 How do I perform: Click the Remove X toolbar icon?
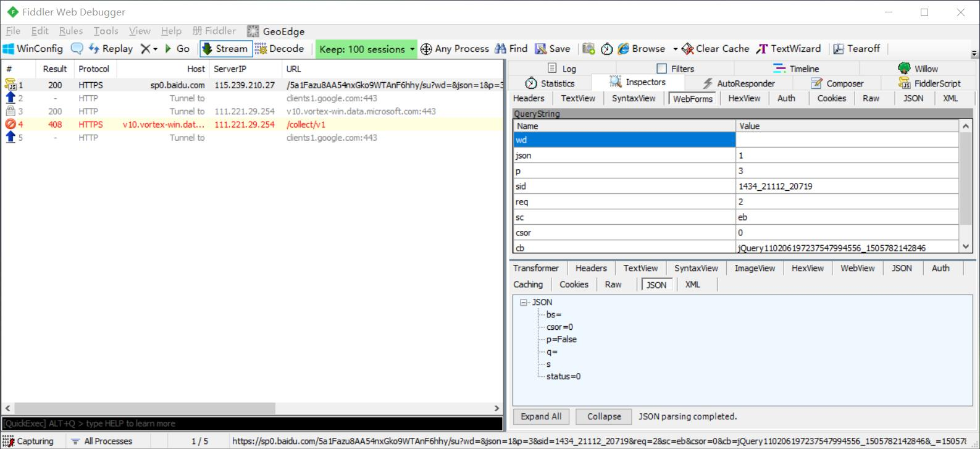(x=145, y=49)
